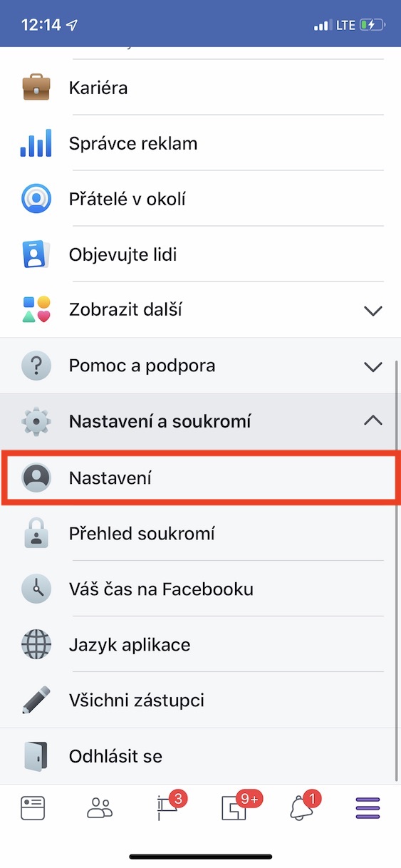Collapse the Nastavení a soukromí section

[373, 421]
